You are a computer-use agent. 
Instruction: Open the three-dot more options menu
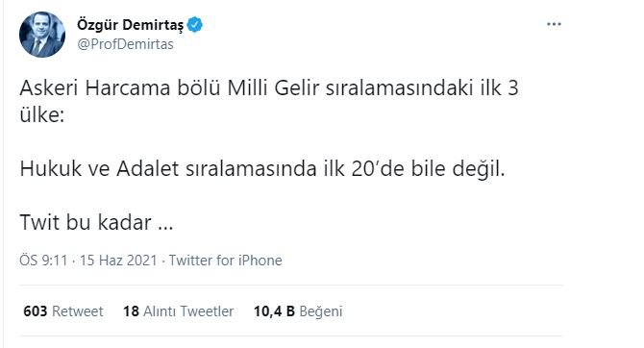click(x=554, y=24)
